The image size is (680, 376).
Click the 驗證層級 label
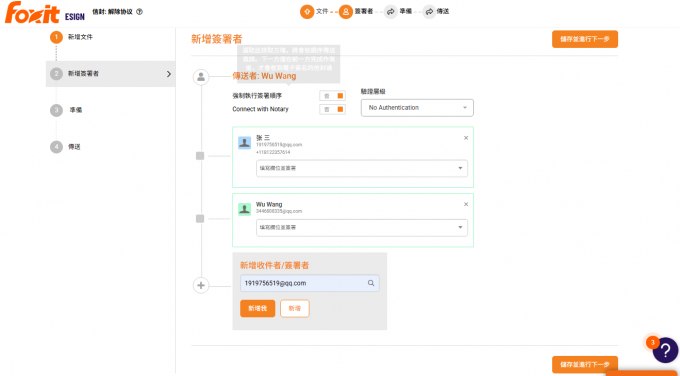[373, 91]
